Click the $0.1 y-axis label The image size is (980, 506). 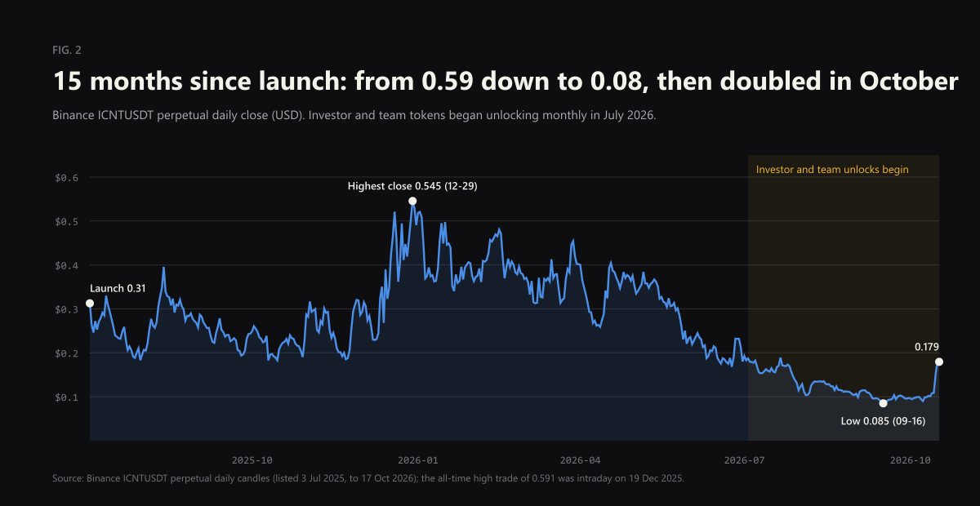(x=68, y=397)
